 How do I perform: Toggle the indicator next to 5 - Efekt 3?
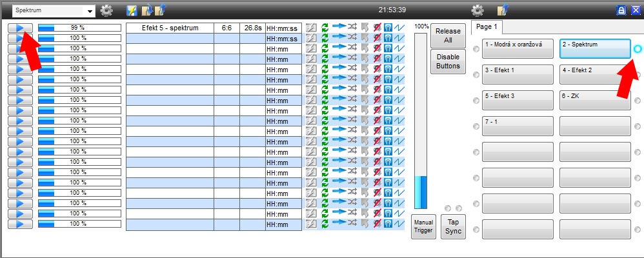(476, 101)
